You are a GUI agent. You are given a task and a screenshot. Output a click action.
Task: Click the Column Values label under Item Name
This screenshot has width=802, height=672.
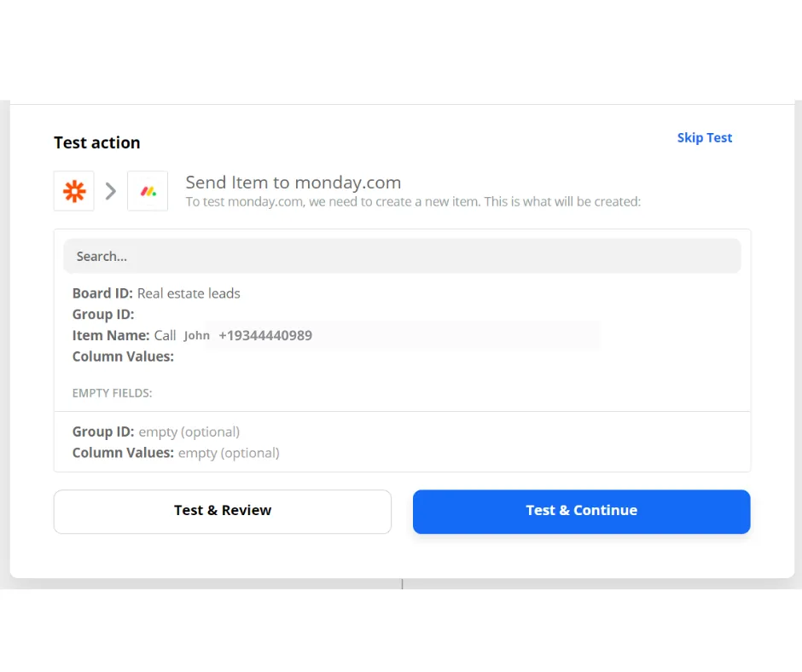123,356
